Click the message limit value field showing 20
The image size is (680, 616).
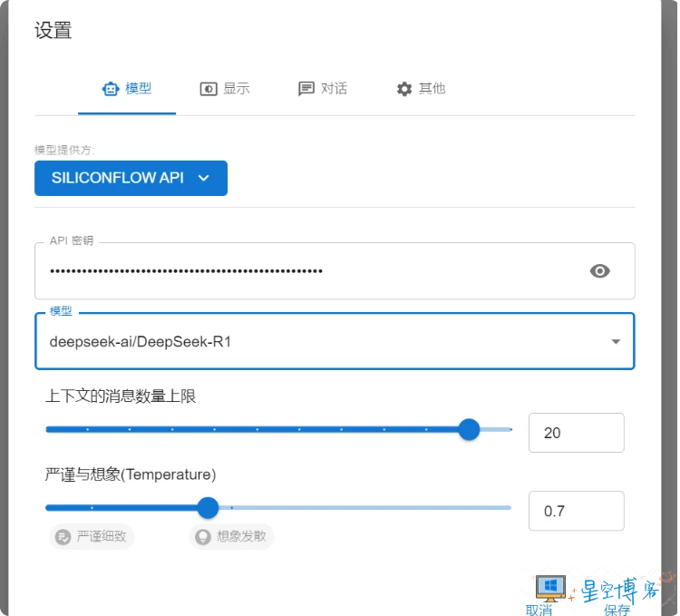[576, 433]
